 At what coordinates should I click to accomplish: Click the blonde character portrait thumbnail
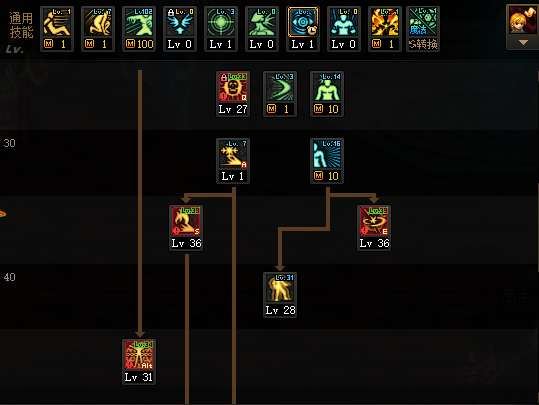coord(523,21)
